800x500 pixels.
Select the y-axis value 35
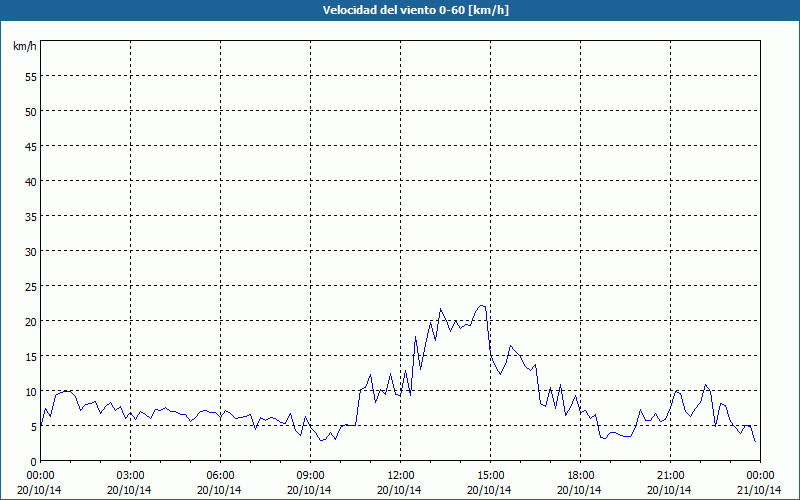click(31, 217)
